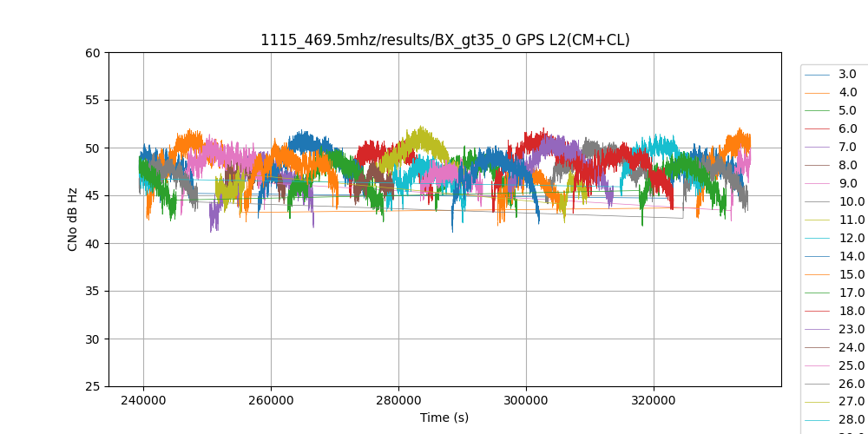Select the 28.0 cyan legend line
This screenshot has height=434, width=868.
pyautogui.click(x=819, y=421)
